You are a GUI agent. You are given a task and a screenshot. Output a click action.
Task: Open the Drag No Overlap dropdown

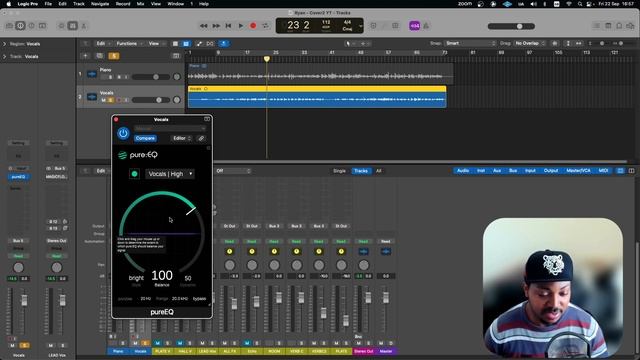click(x=529, y=43)
